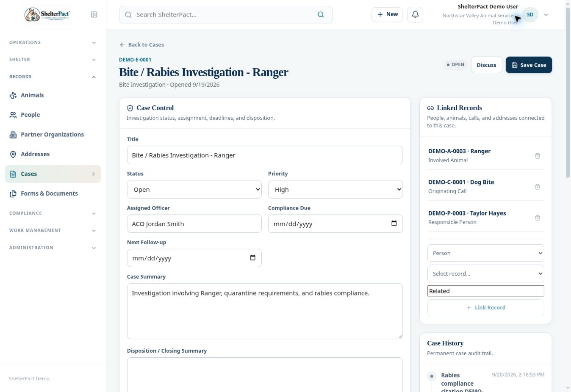
Task: Open Partner Organizations in sidebar
Action: (x=53, y=135)
